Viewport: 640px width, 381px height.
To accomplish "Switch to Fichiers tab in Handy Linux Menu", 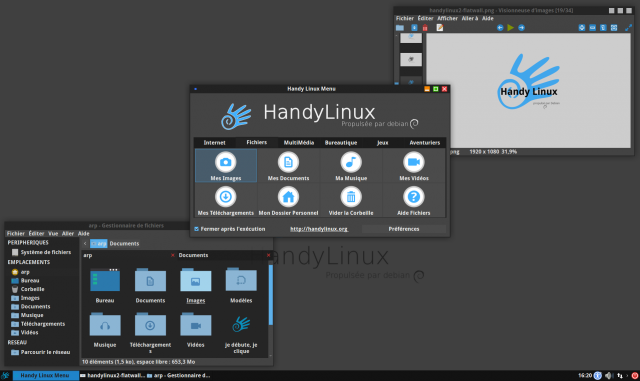I will click(257, 142).
